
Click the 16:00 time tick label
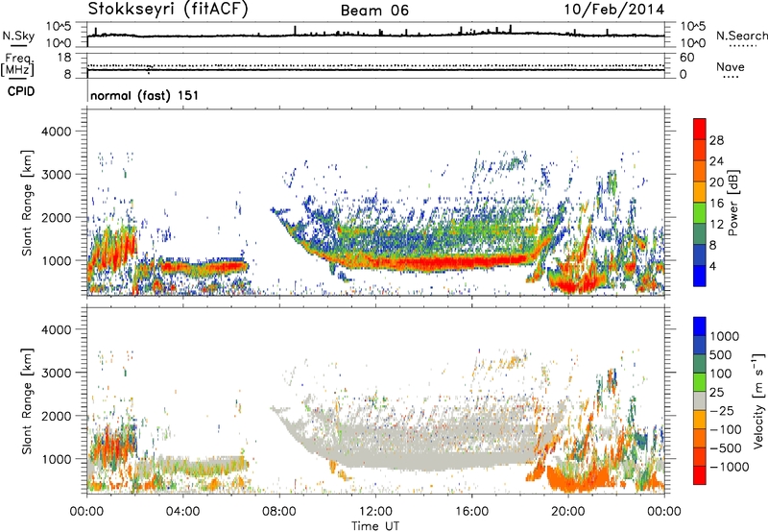tap(471, 512)
